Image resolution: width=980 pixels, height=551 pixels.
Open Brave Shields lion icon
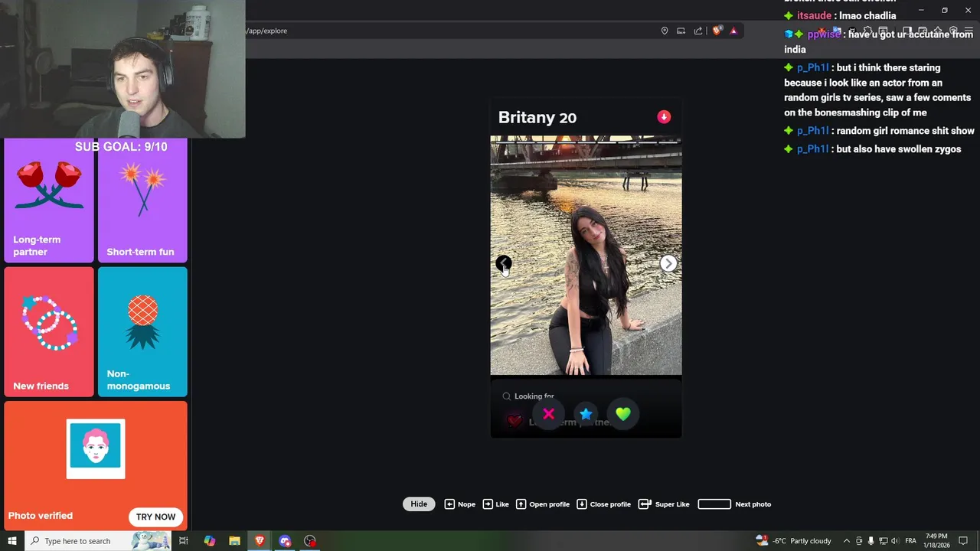717,31
